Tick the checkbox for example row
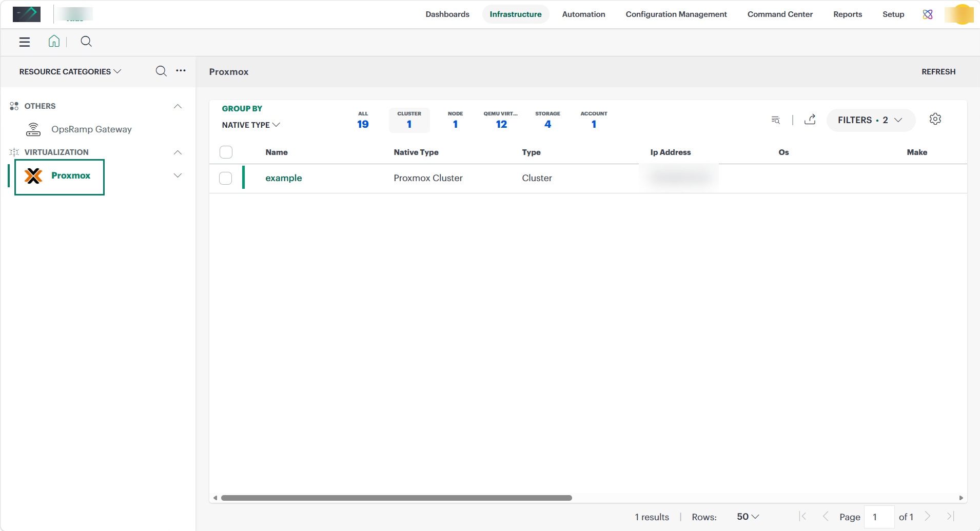The width and height of the screenshot is (980, 531). pos(226,178)
